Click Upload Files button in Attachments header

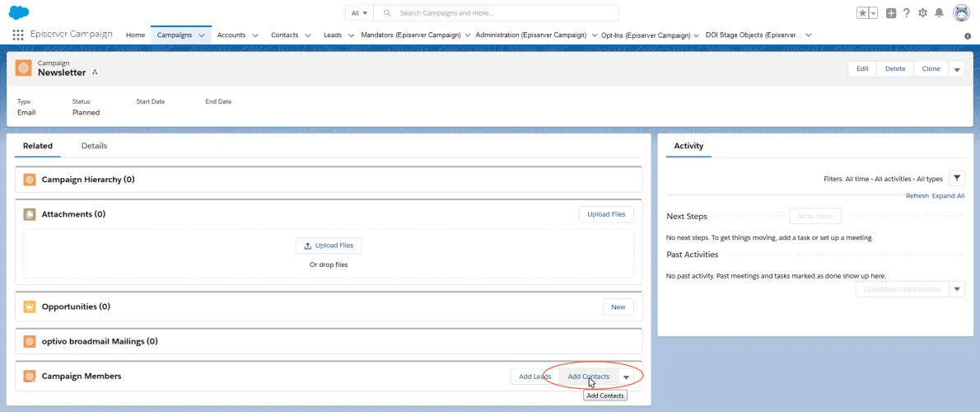tap(606, 213)
